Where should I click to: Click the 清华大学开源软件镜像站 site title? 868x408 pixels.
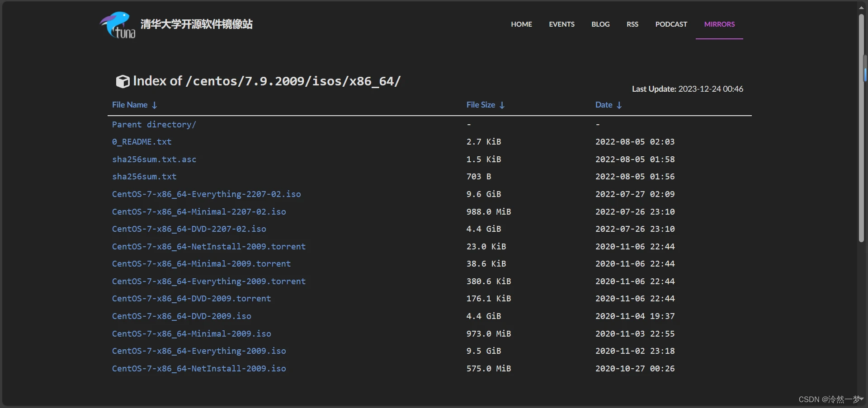[x=196, y=24]
